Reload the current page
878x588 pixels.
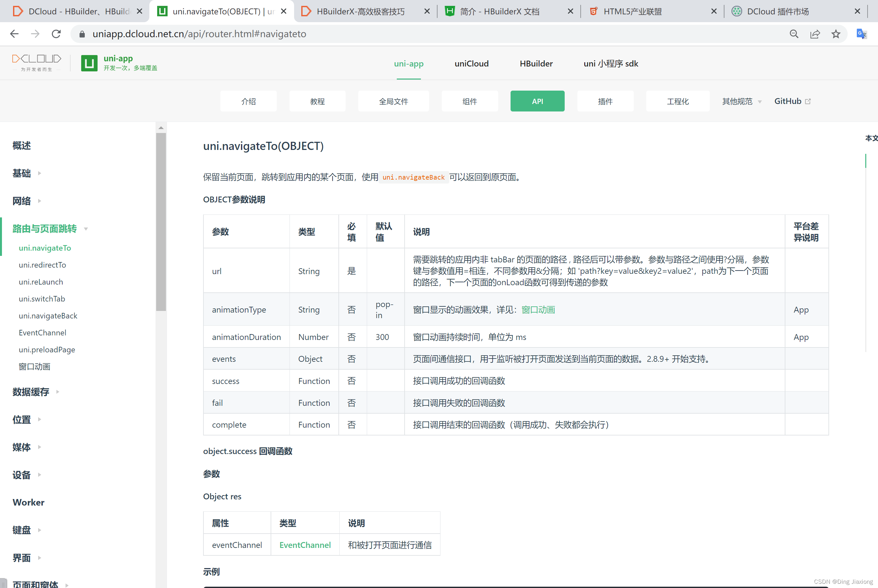[x=56, y=34]
